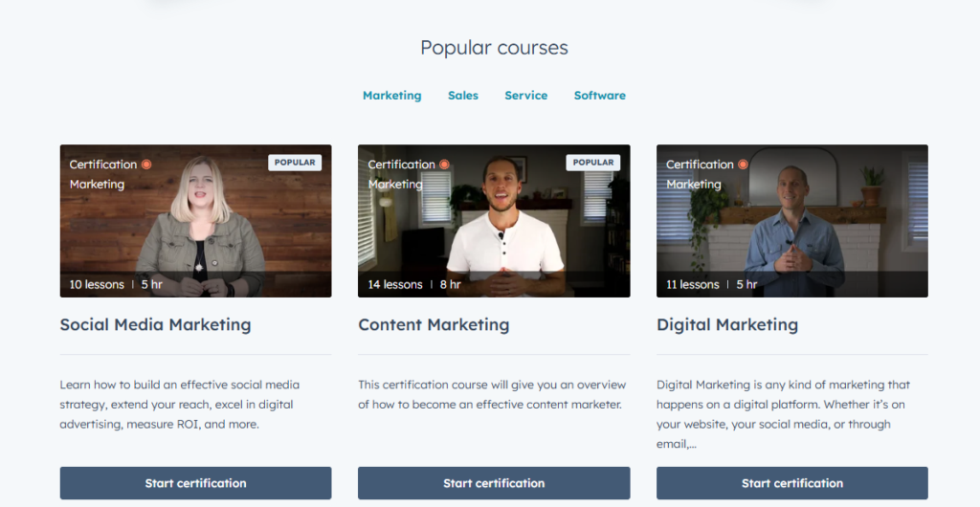Click the '14 lessons' text

pyautogui.click(x=395, y=285)
